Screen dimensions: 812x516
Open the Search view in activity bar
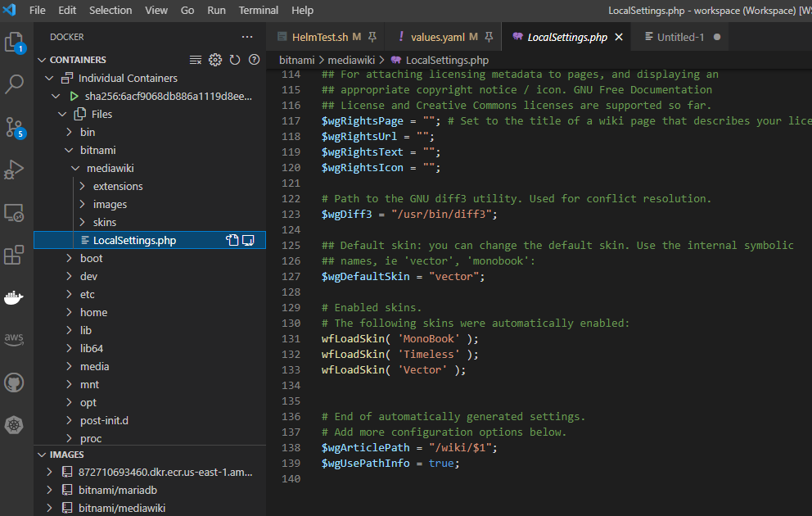click(x=14, y=84)
